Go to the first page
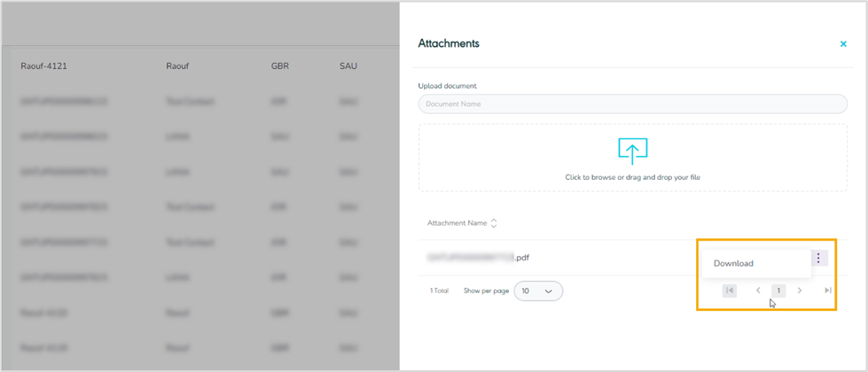 [729, 291]
